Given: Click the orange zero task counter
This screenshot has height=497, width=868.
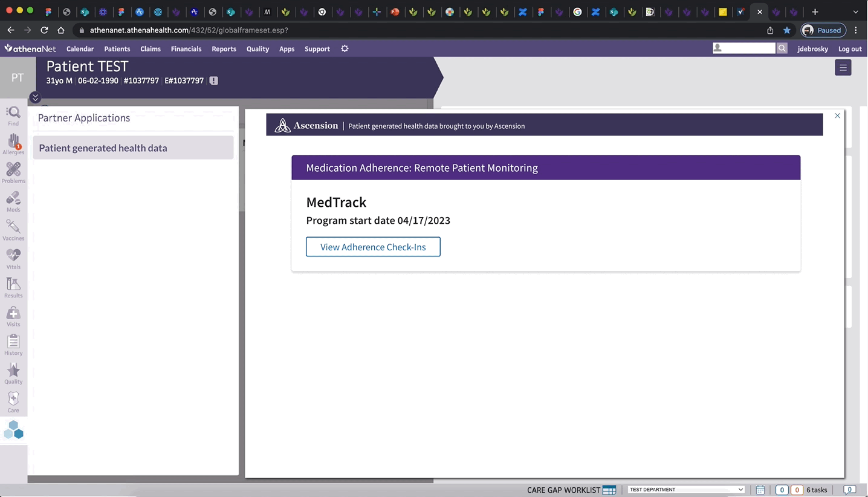Looking at the screenshot, I should pyautogui.click(x=797, y=490).
